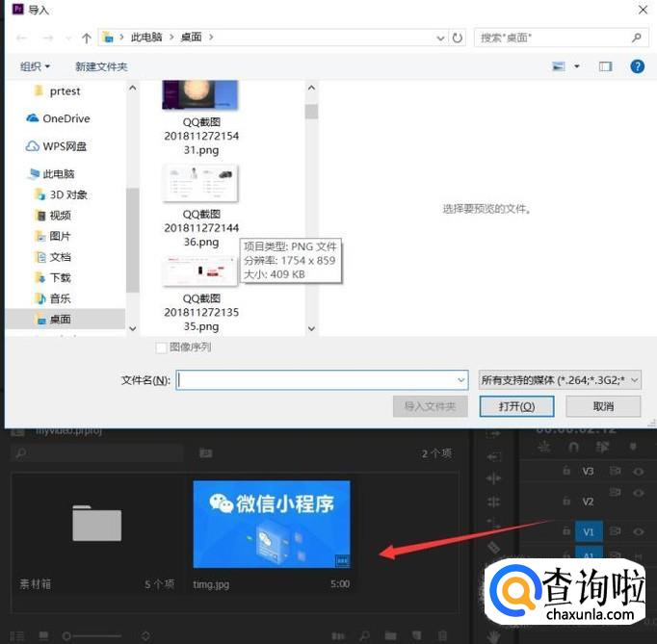Image resolution: width=657 pixels, height=644 pixels.
Task: Click Automate to Sequence icon
Action: click(338, 636)
